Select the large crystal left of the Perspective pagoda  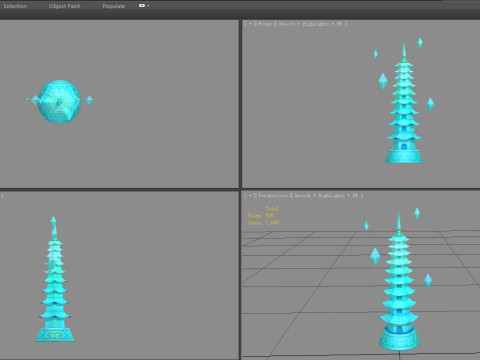375,256
